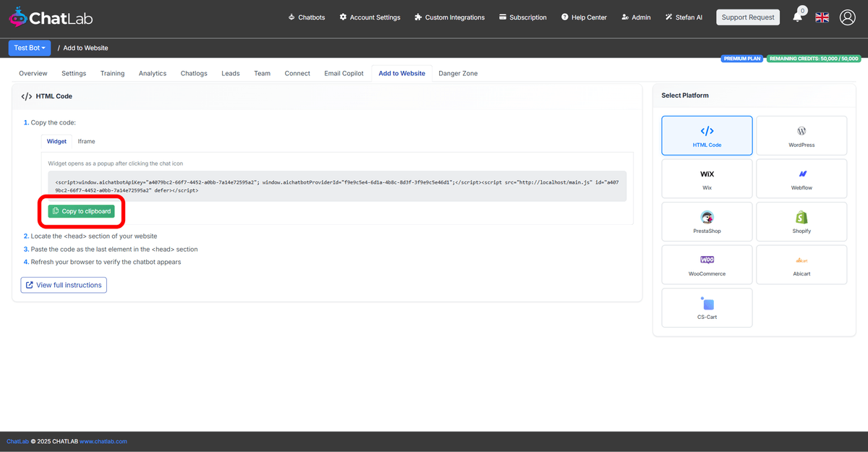This screenshot has height=452, width=868.
Task: Switch to the Analytics tab
Action: click(x=153, y=73)
